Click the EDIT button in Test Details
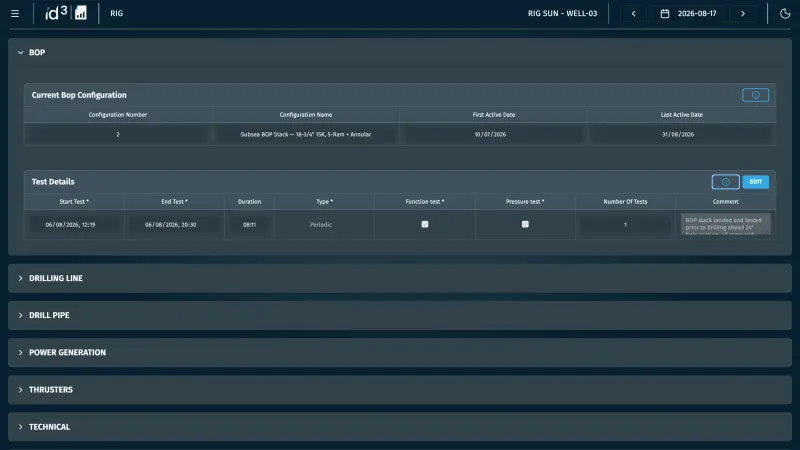The image size is (800, 450). coord(756,182)
